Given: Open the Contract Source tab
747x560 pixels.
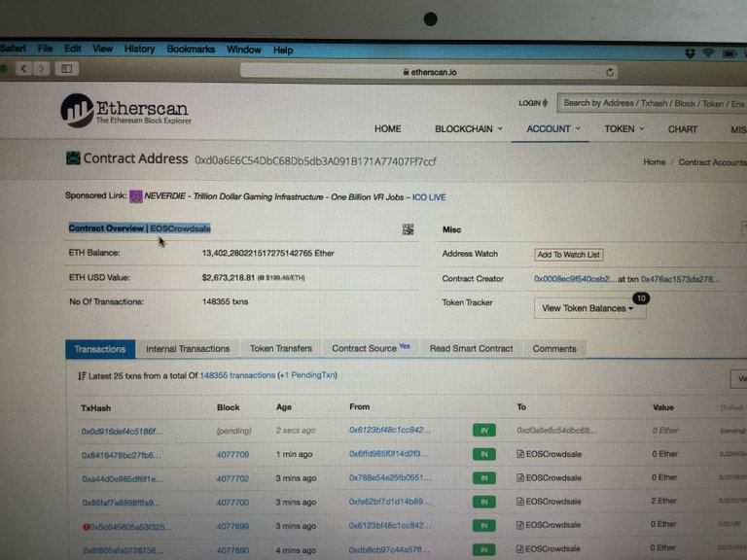Looking at the screenshot, I should click(371, 348).
